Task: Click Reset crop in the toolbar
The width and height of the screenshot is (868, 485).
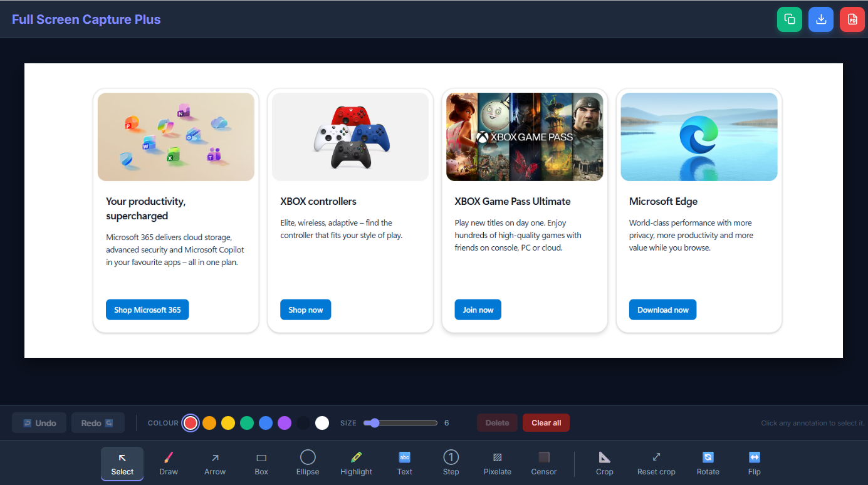Action: point(656,464)
